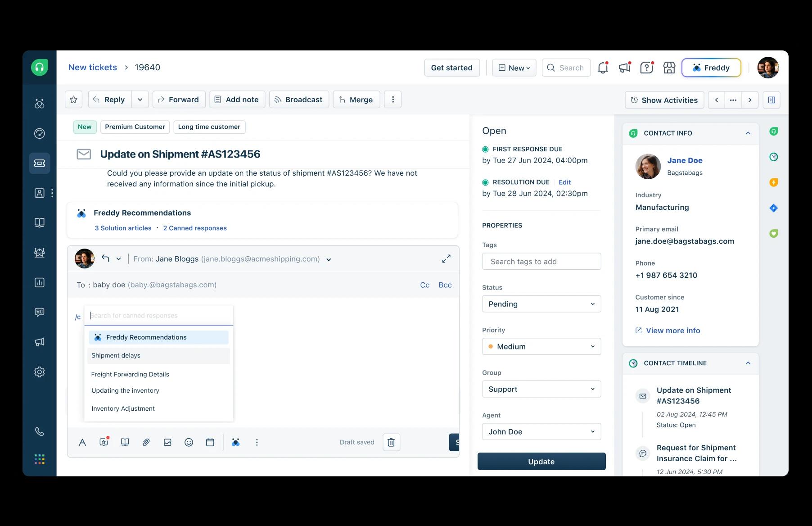This screenshot has width=812, height=526.
Task: Open the app switcher grid icon
Action: [x=40, y=459]
